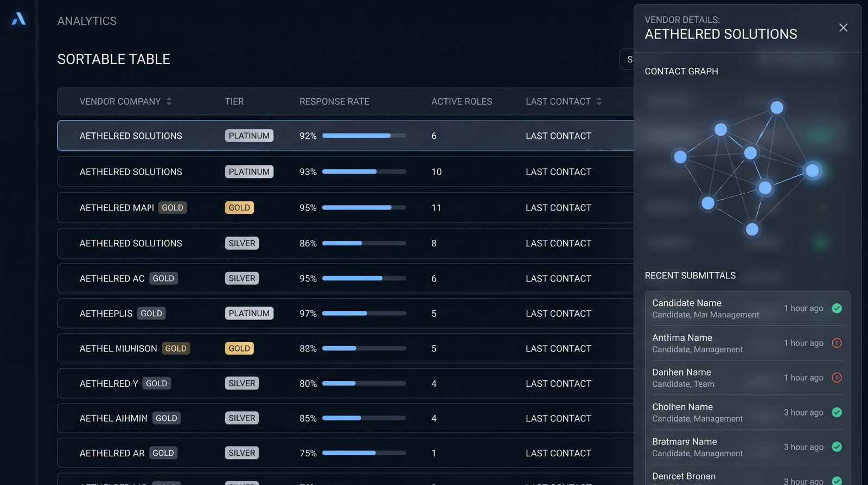This screenshot has width=868, height=485.
Task: Click active roles value 10
Action: [437, 172]
